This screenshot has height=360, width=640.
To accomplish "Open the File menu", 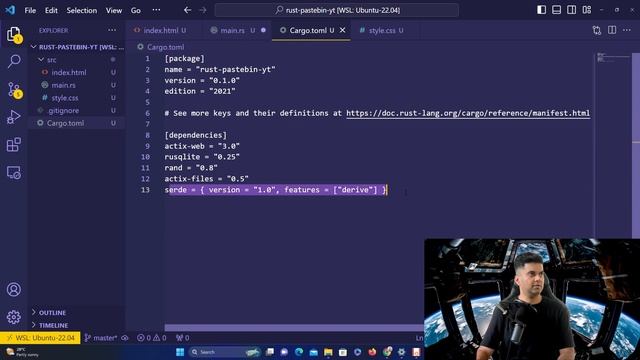I will [30, 10].
